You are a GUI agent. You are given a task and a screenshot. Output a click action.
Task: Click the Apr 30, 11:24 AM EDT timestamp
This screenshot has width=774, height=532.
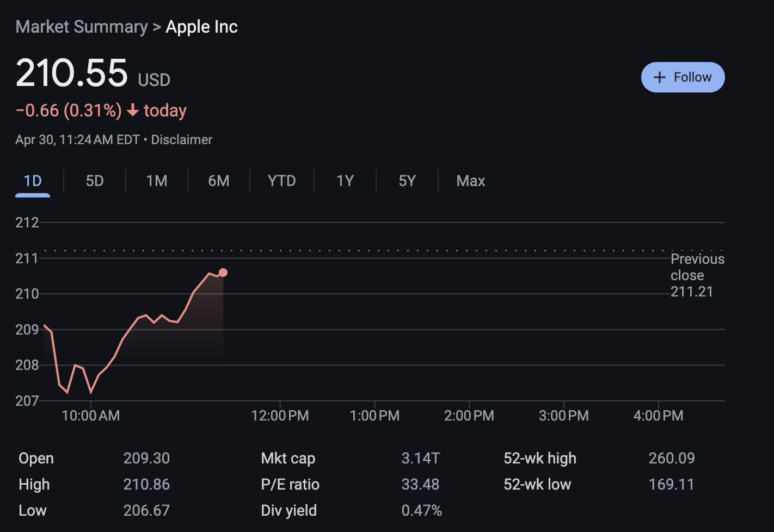(78, 140)
